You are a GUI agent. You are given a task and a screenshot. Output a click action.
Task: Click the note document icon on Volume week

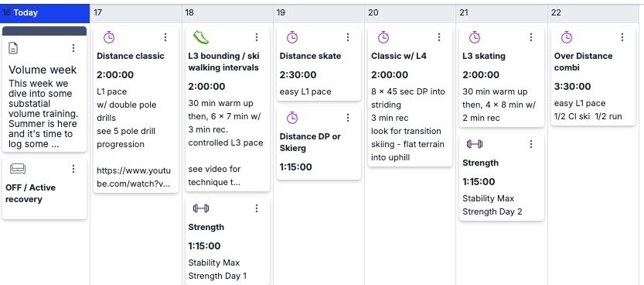[x=13, y=48]
